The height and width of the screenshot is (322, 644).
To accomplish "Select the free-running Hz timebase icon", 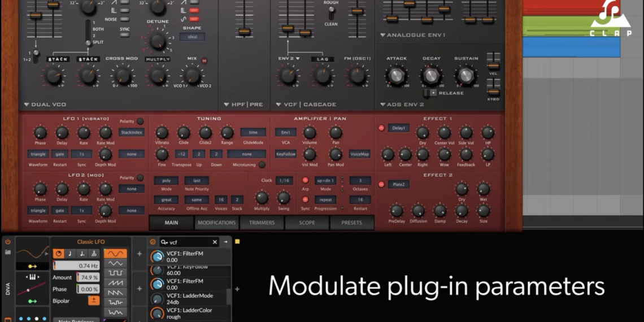I will point(59,254).
